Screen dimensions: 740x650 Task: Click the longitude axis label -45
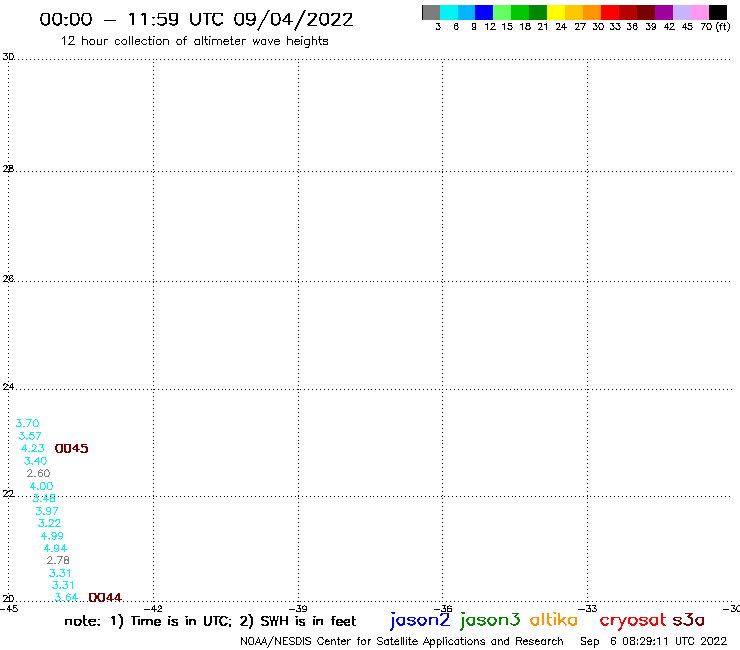9,608
